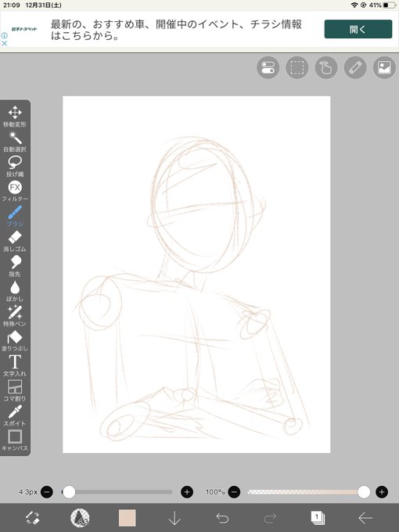
Task: Decrease brush thickness with minus button
Action: (47, 491)
